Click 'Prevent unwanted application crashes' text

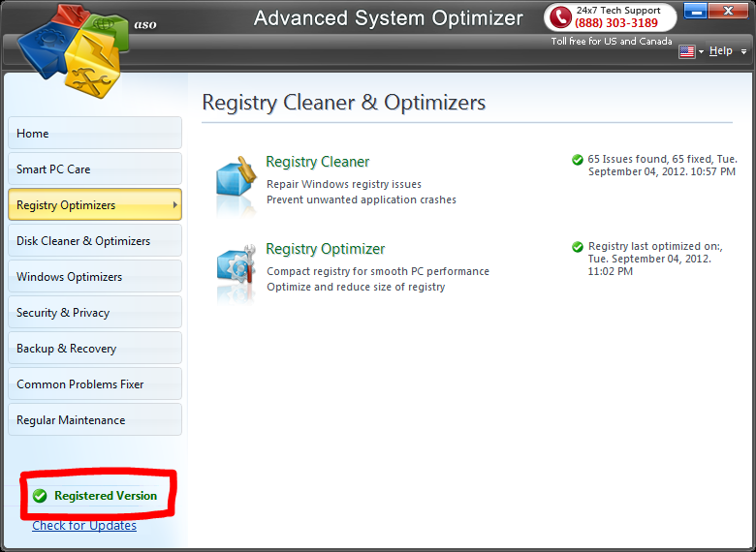click(x=362, y=199)
